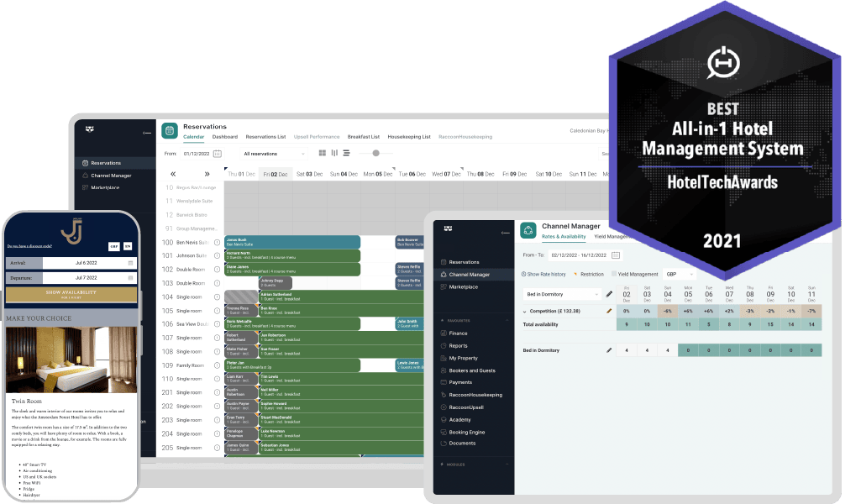Open the Bed in Dormitory room type dropdown
The width and height of the screenshot is (861, 504).
pyautogui.click(x=562, y=294)
